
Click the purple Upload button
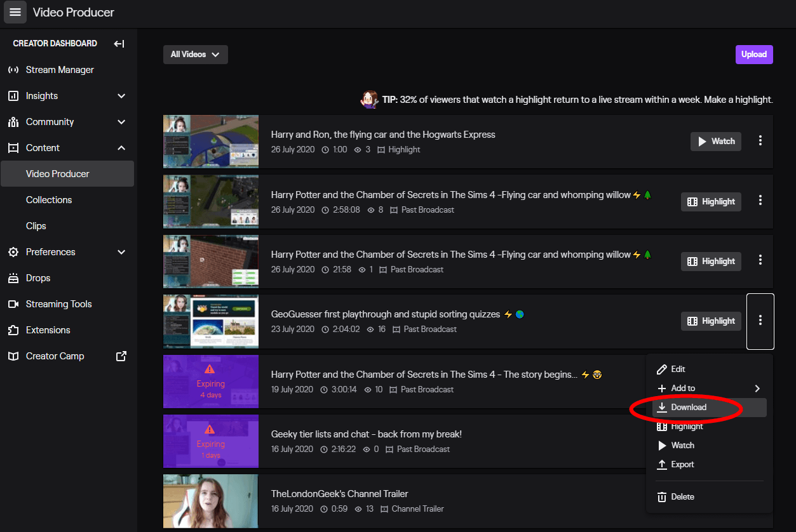754,55
